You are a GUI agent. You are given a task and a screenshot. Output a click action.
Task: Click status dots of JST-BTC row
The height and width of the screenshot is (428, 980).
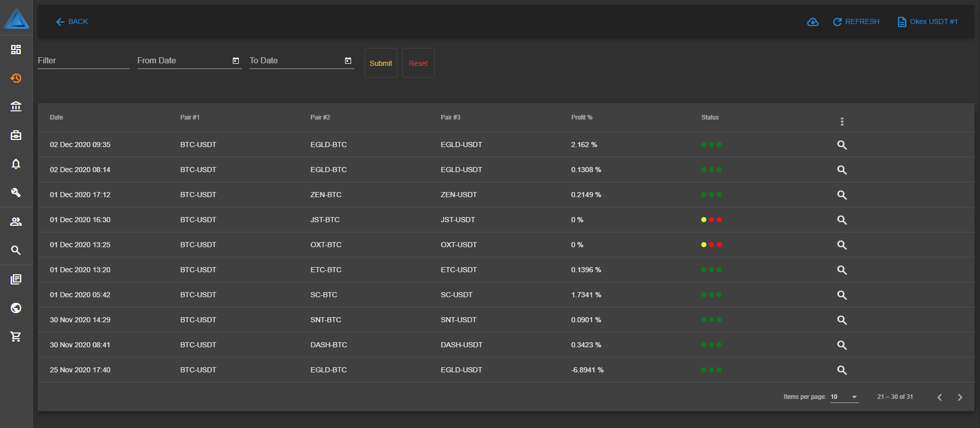click(711, 220)
